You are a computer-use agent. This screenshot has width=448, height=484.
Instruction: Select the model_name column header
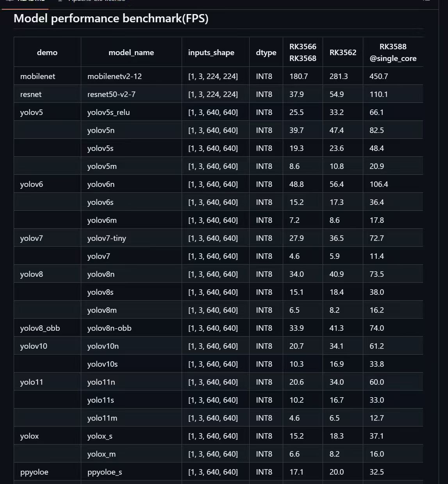coord(131,52)
